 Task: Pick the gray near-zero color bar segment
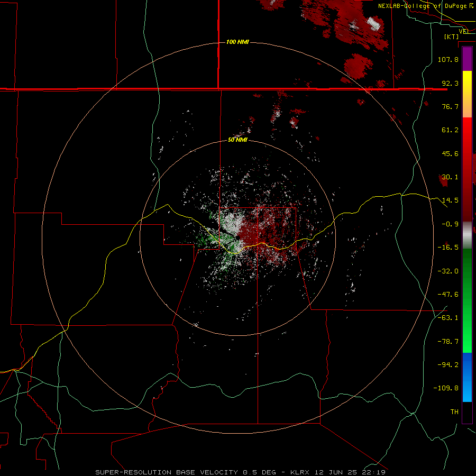point(467,235)
